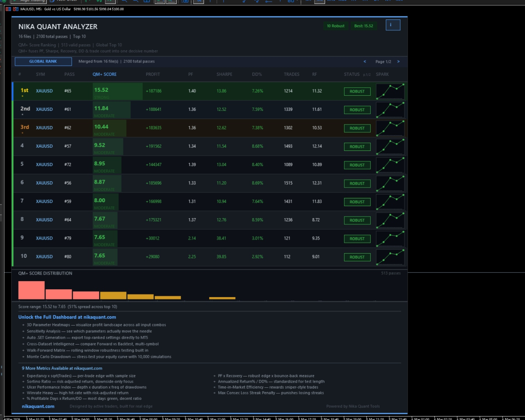The image size is (525, 420).
Task: Click the 'Best: 15.52' badge
Action: [364, 26]
